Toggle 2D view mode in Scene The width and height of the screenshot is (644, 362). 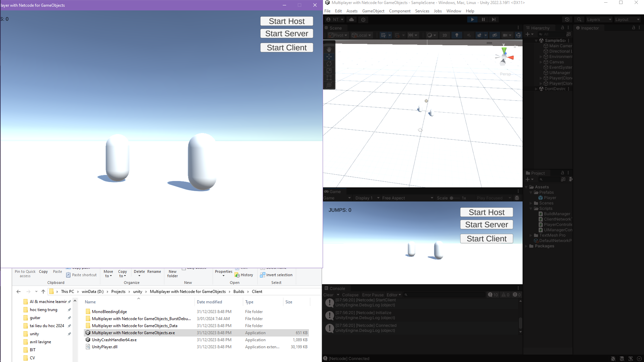(445, 35)
